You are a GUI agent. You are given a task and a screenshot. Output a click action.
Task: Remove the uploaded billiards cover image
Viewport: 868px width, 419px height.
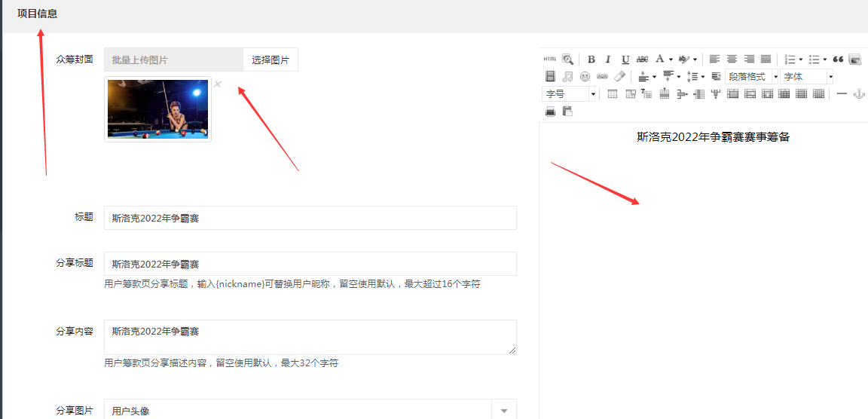point(218,84)
